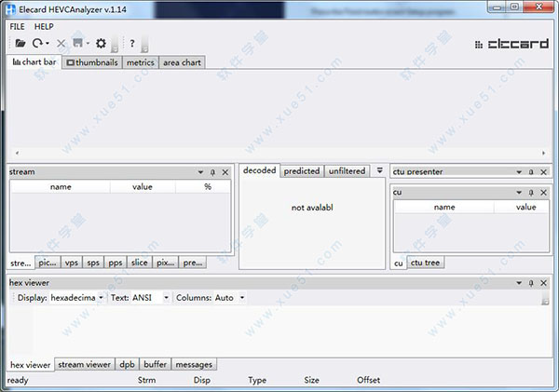
Task: Click the 'not avalabl' text in decoded view
Action: click(312, 208)
